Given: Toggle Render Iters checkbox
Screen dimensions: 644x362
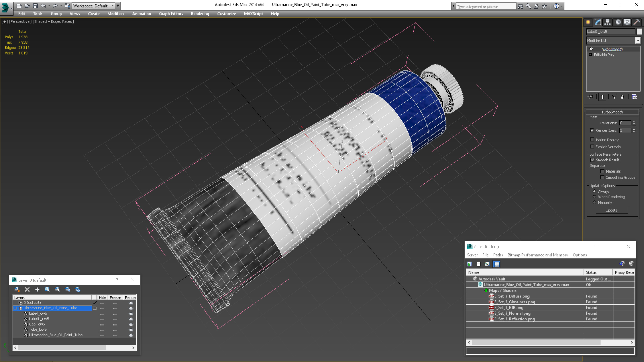Looking at the screenshot, I should click(592, 130).
